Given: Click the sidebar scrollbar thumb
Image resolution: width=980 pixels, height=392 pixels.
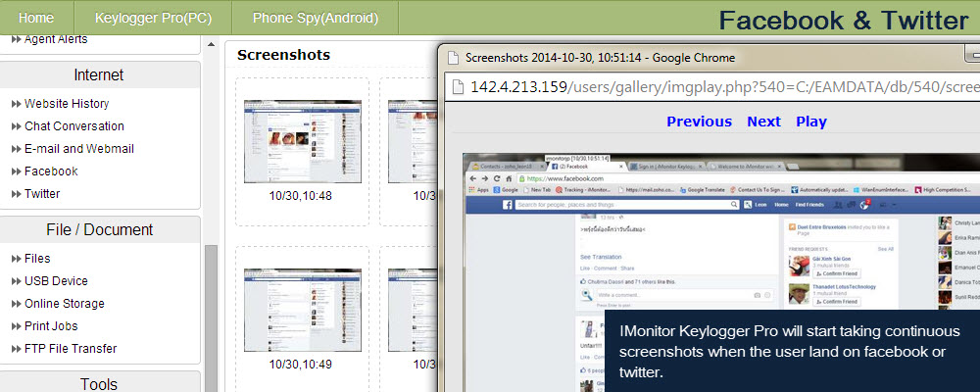Looking at the screenshot, I should (211, 318).
